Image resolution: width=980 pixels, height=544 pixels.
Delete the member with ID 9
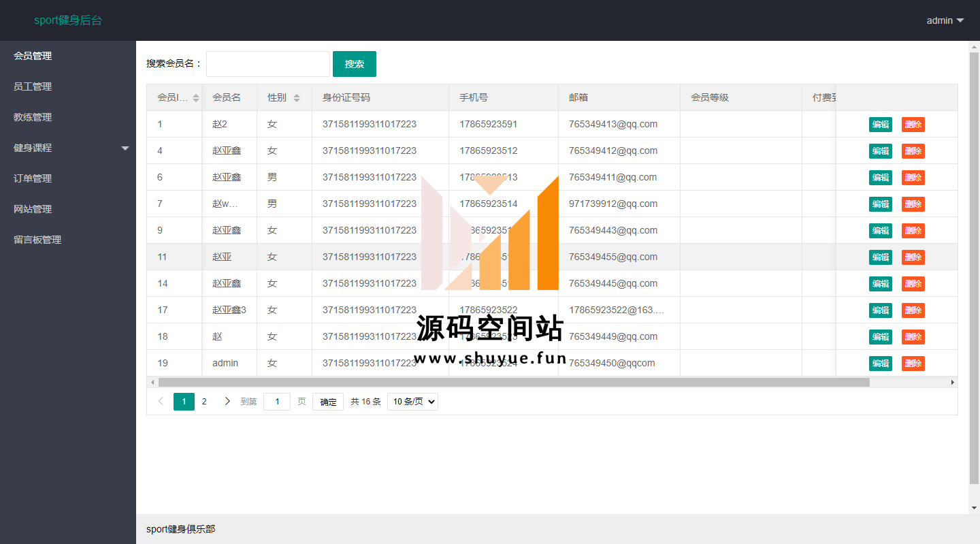(x=913, y=231)
